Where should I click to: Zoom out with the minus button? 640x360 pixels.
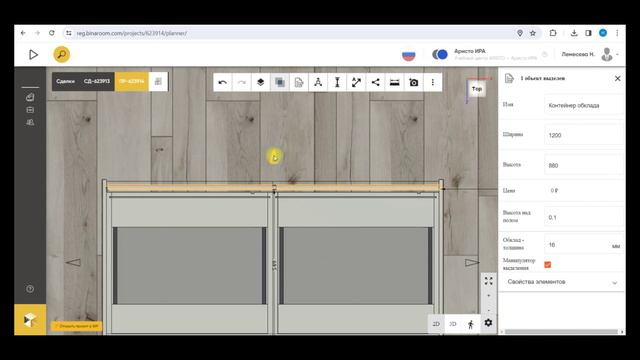pyautogui.click(x=489, y=310)
